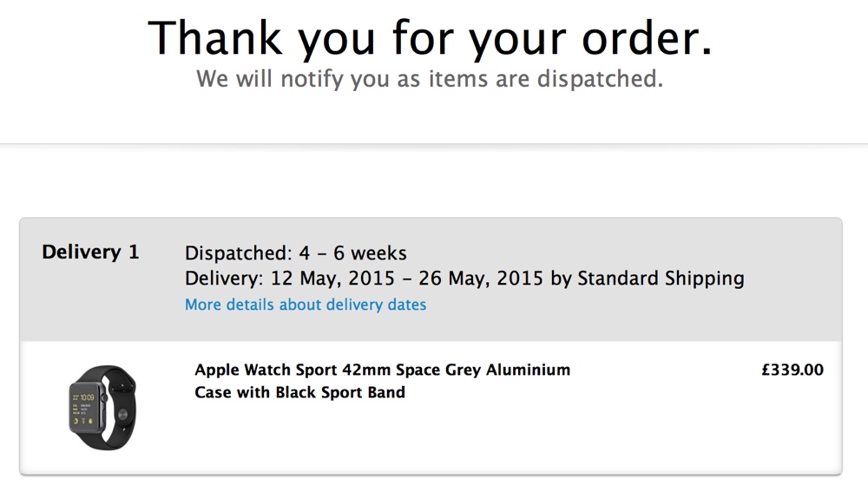Select the £339.00 price
Screen dimensions: 868x492
(x=792, y=370)
